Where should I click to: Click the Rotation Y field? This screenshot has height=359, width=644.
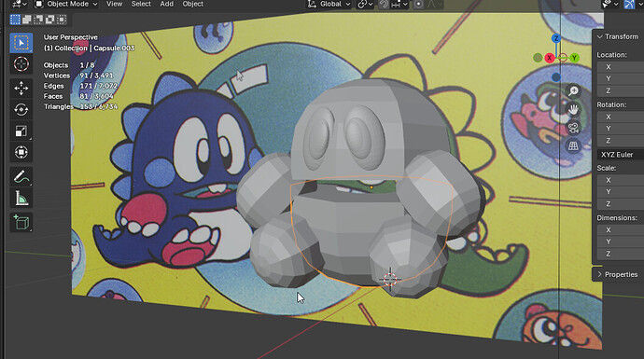[x=620, y=129]
